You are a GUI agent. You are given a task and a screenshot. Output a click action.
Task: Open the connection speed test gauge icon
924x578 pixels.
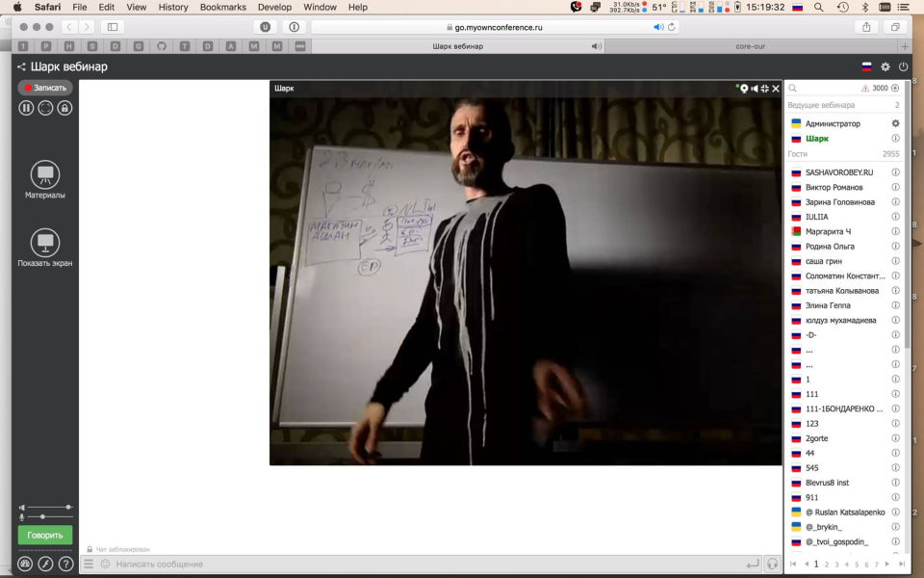25,564
